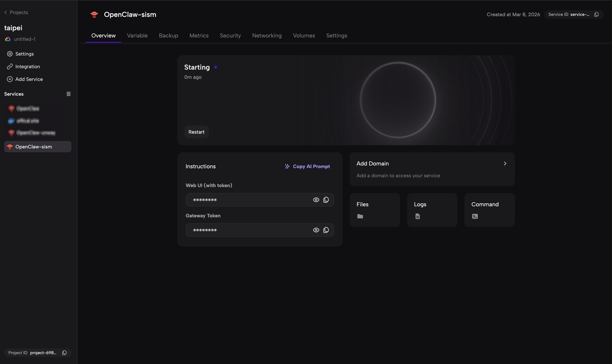Open the Command terminal card
This screenshot has width=612, height=364.
(489, 210)
